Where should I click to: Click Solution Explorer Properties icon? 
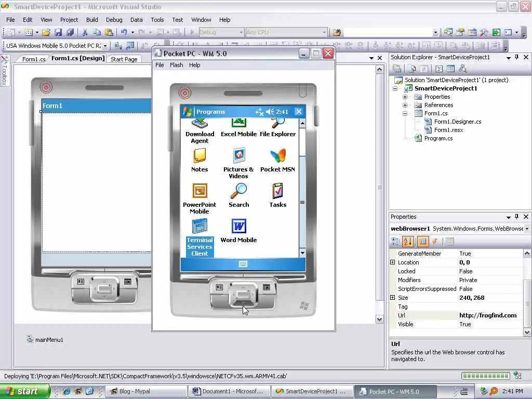397,69
